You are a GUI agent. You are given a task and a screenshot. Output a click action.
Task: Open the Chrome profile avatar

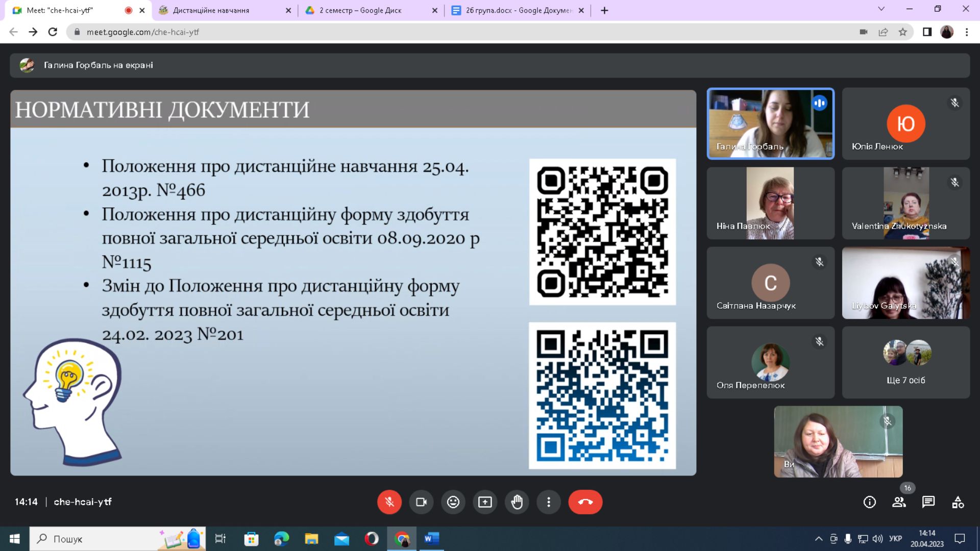click(947, 32)
